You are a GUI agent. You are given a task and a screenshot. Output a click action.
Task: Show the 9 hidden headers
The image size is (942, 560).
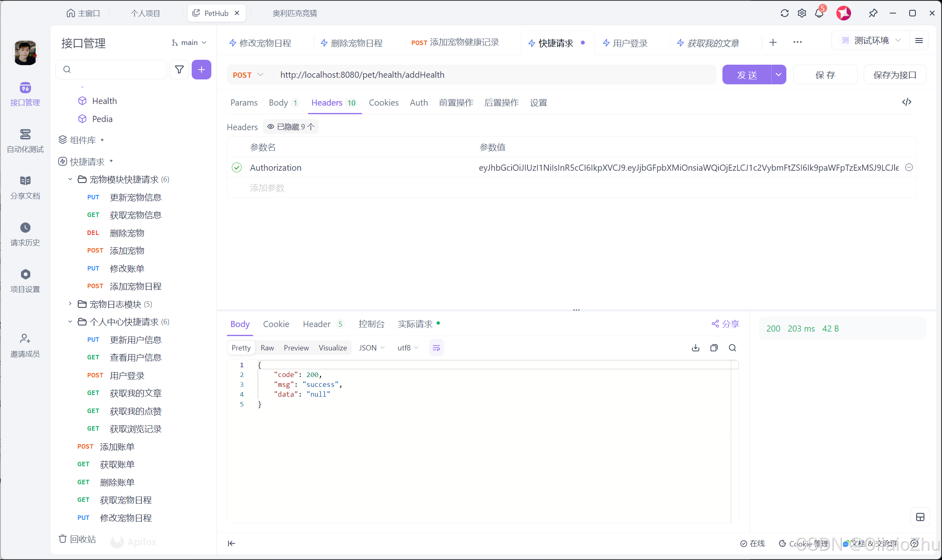290,126
